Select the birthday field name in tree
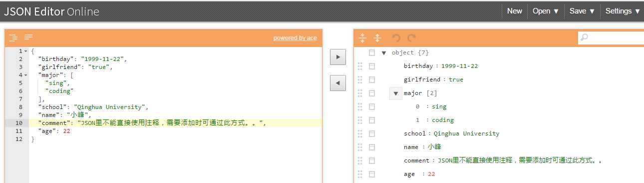This screenshot has height=183, width=644. coord(419,66)
